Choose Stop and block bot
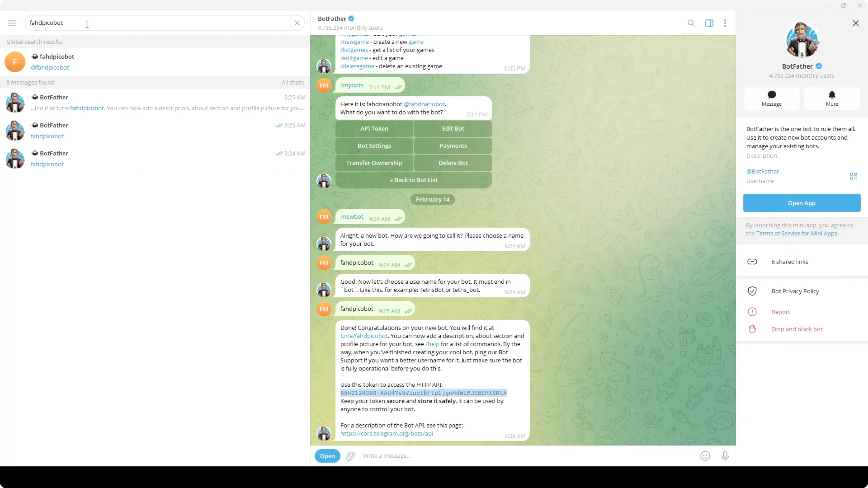This screenshot has height=488, width=868. (797, 329)
